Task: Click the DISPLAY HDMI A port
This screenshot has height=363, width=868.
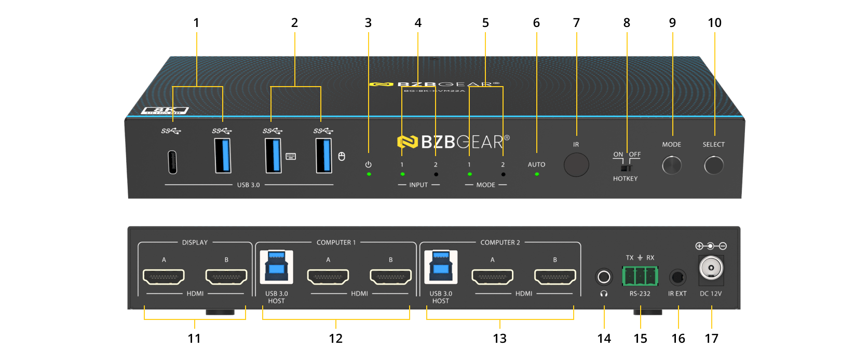Action: 164,277
